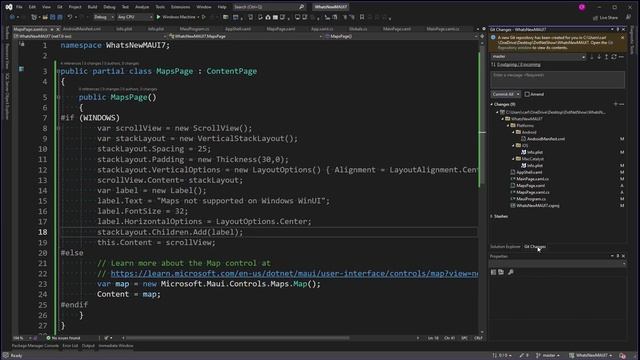Select AndroidManifest.xml in the Changes tree
The width and height of the screenshot is (640, 360).
pyautogui.click(x=546, y=139)
